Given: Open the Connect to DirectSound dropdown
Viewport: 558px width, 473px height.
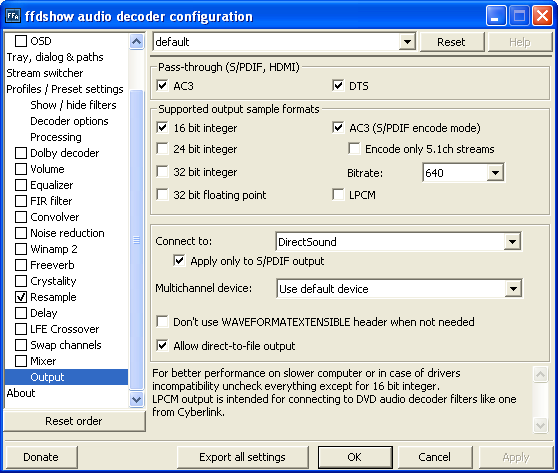Looking at the screenshot, I should pos(512,242).
